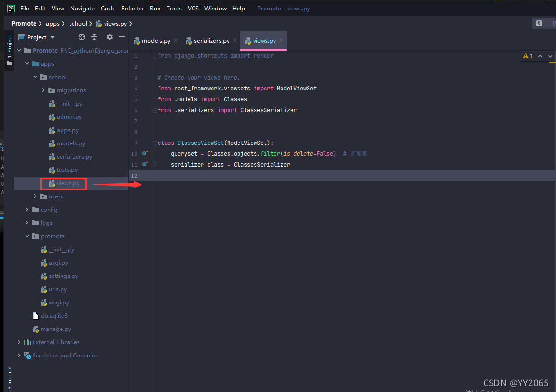Expand the config folder
Screen dimensions: 556x392
[27, 210]
